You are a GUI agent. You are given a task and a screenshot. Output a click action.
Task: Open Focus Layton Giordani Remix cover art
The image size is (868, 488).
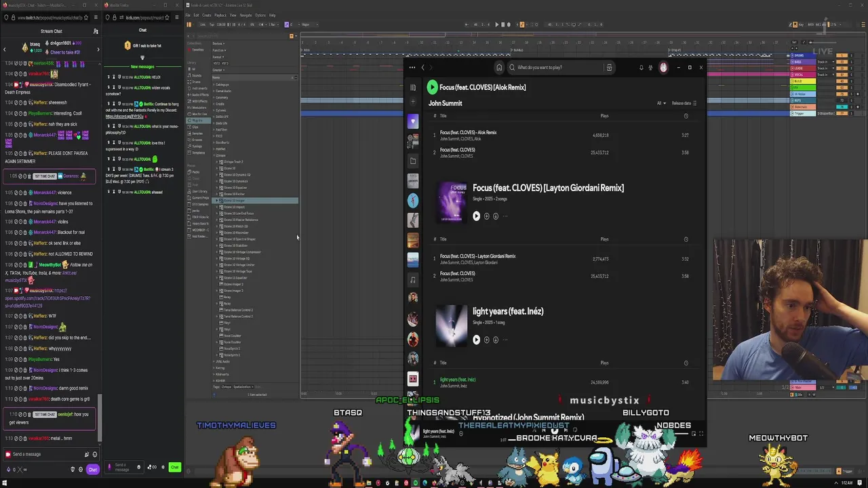tap(452, 201)
